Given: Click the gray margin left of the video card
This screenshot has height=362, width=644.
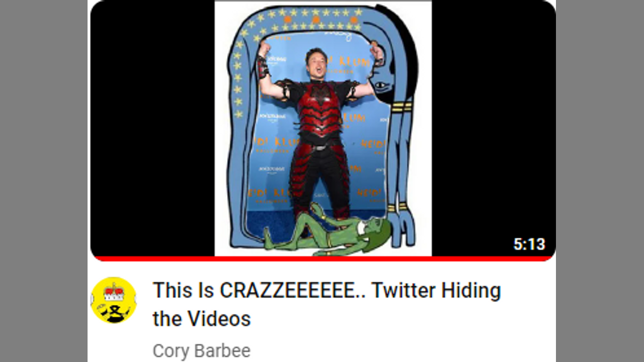Looking at the screenshot, I should [x=44, y=181].
